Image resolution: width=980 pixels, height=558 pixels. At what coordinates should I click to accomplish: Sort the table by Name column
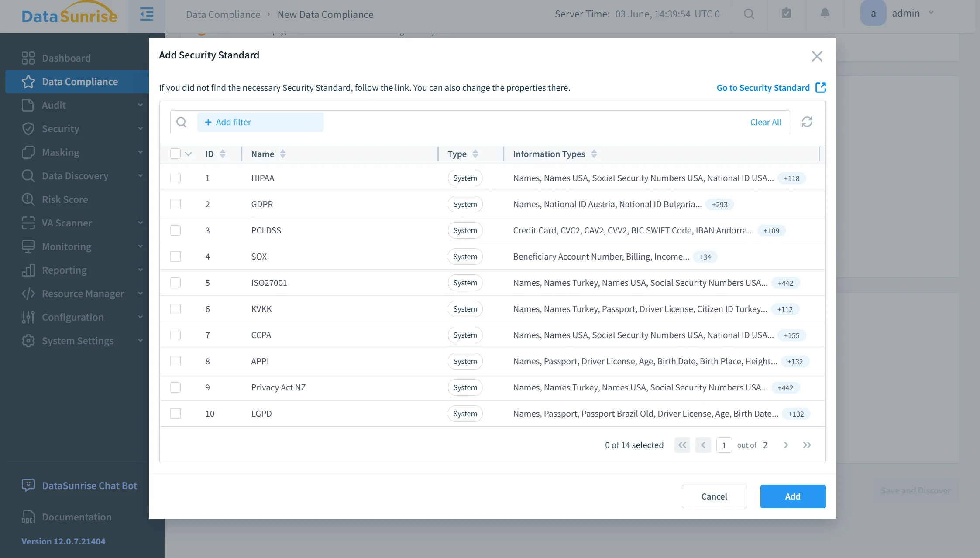[x=283, y=154]
